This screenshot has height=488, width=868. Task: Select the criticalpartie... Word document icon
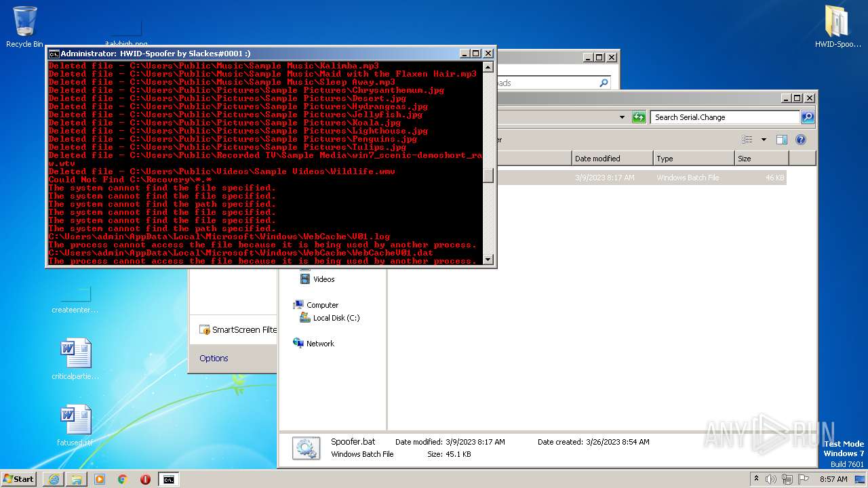click(x=75, y=359)
